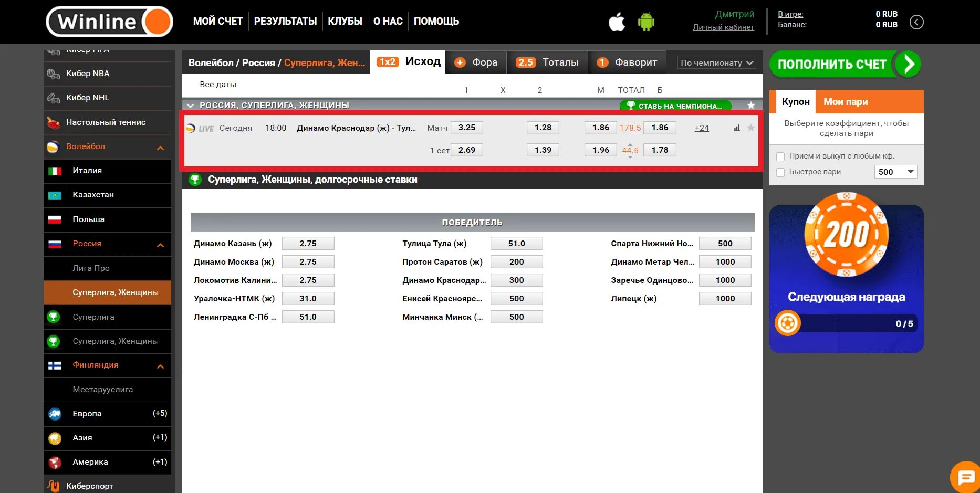Open the Лига Про tree item

[108, 268]
